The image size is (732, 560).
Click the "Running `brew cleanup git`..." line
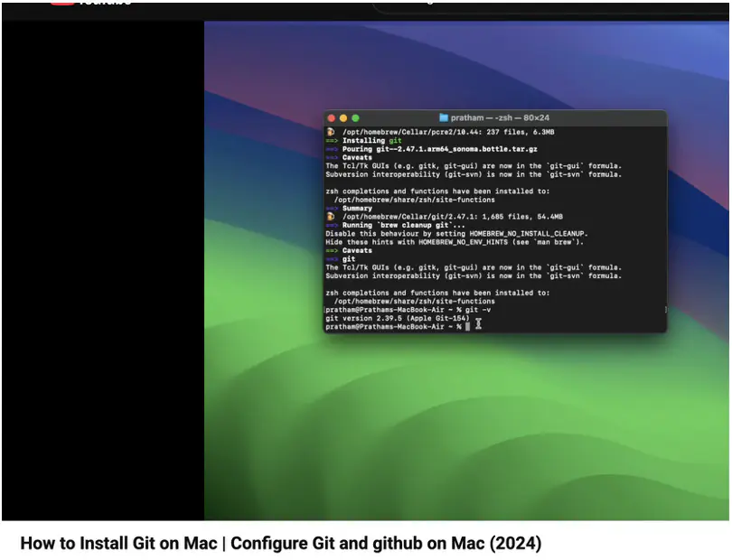click(395, 225)
